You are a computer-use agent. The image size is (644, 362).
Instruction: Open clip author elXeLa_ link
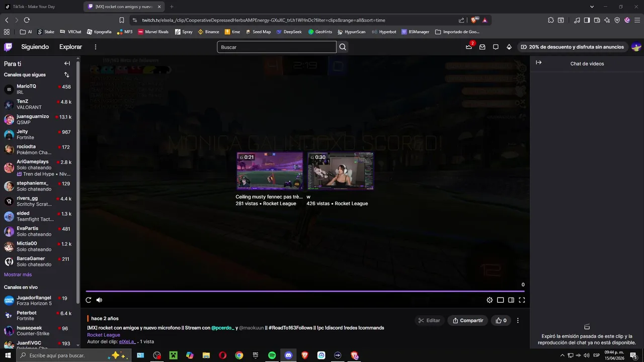click(x=127, y=341)
